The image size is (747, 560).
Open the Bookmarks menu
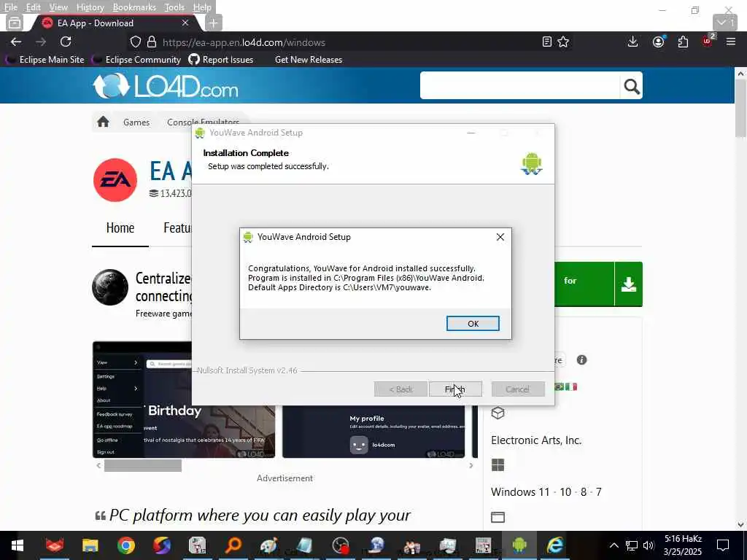(134, 7)
